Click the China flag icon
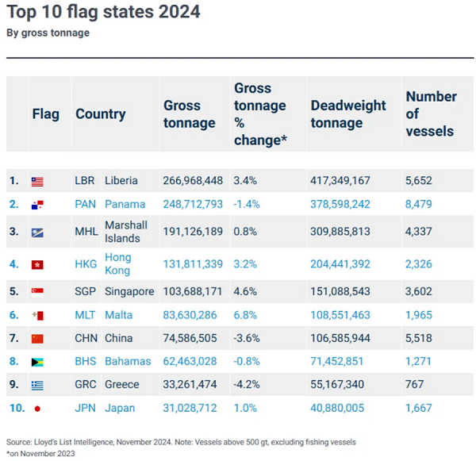476x461 pixels. click(x=37, y=339)
